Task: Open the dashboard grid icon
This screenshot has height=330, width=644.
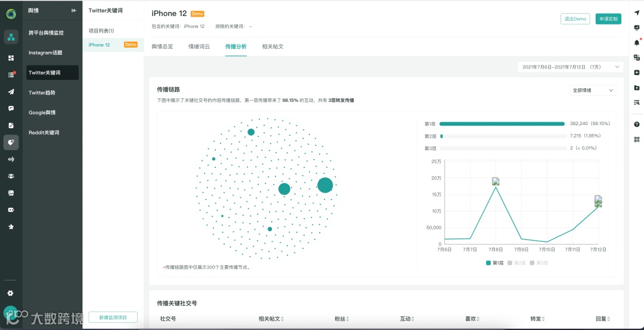Action: (x=11, y=58)
